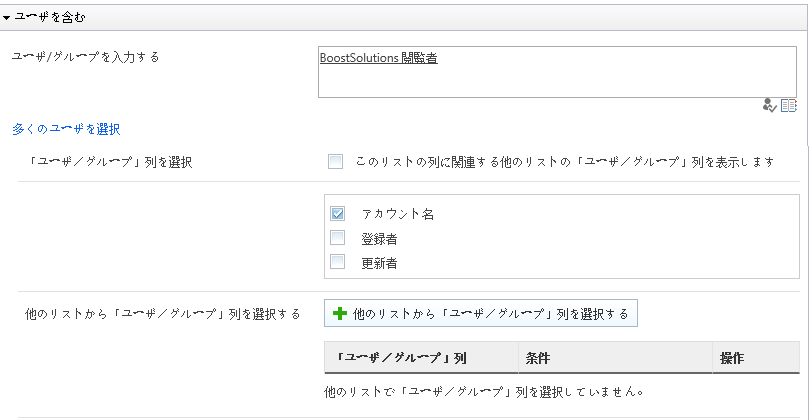Open the 多くのユーザを選択 link
This screenshot has width=809, height=420.
(x=66, y=129)
